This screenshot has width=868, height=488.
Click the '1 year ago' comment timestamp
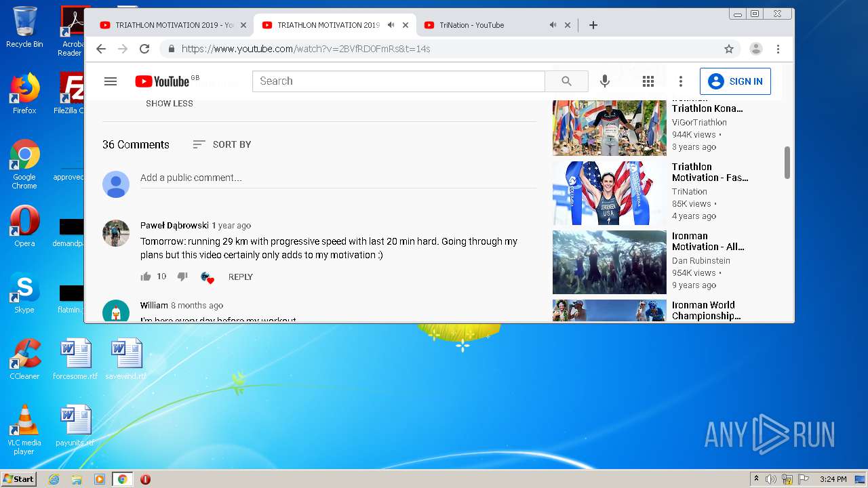point(231,226)
